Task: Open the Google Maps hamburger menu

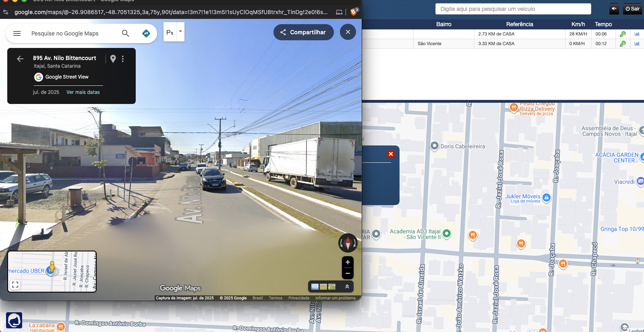Action: pyautogui.click(x=17, y=33)
